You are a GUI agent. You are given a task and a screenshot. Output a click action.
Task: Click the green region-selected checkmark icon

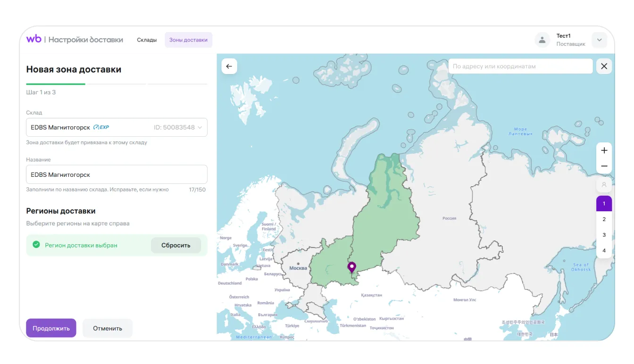(x=36, y=245)
